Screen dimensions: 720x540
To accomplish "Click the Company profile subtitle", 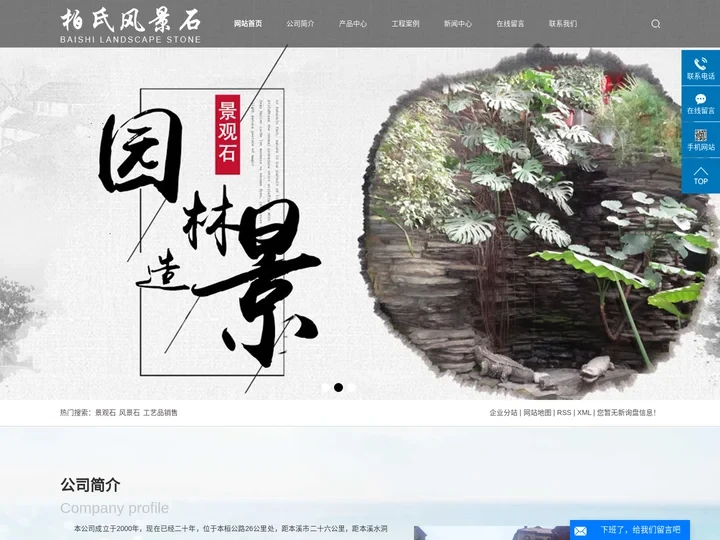I will [114, 508].
